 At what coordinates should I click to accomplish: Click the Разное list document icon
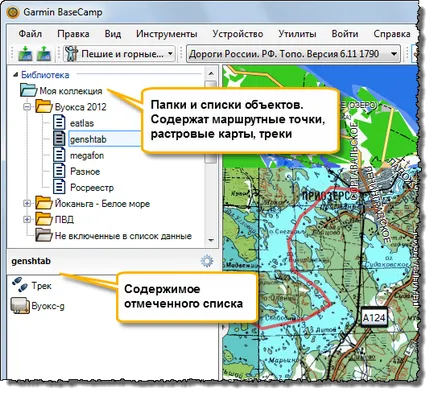tap(59, 171)
